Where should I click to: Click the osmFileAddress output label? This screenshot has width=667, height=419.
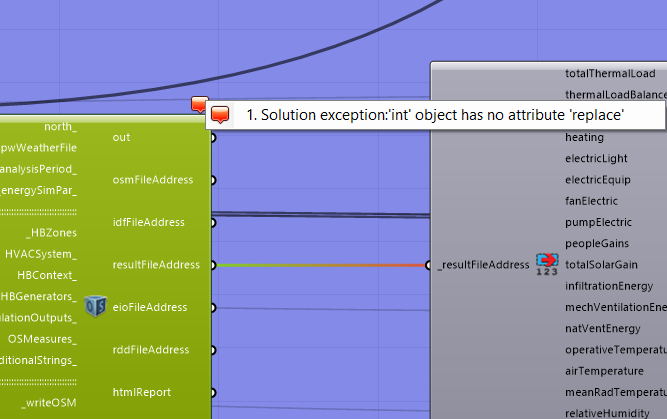tap(153, 180)
